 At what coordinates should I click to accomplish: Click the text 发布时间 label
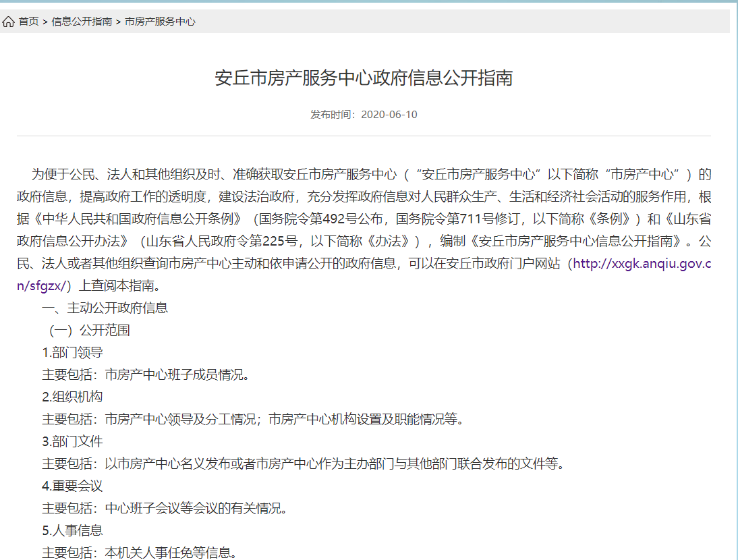point(331,115)
